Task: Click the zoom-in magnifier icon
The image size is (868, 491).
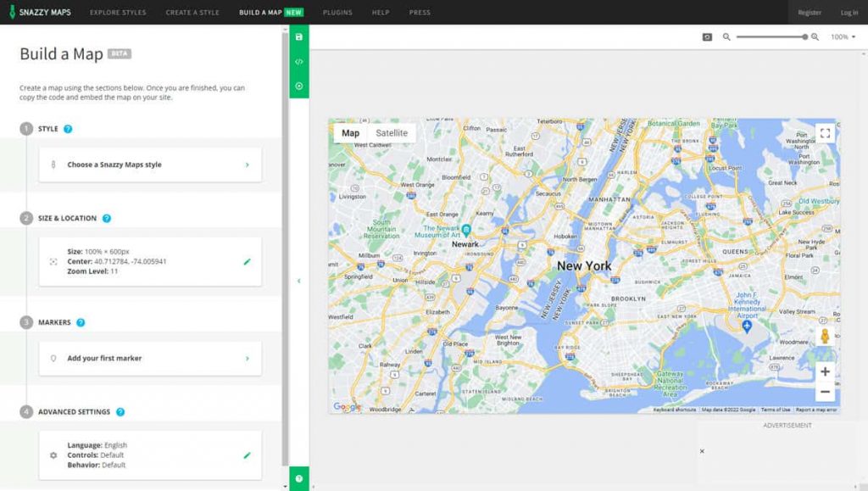Action: click(x=815, y=37)
